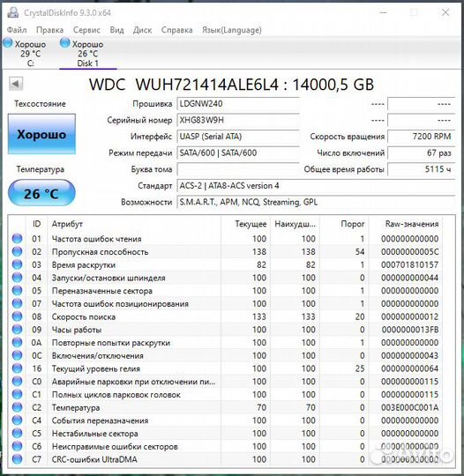The width and height of the screenshot is (464, 476).
Task: Select the Пропускная способность row
Action: 225,251
